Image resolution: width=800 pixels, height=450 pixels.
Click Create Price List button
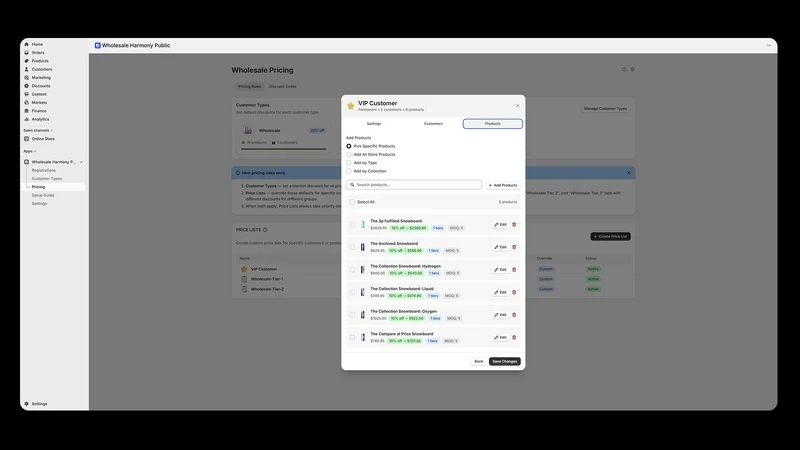pyautogui.click(x=611, y=237)
